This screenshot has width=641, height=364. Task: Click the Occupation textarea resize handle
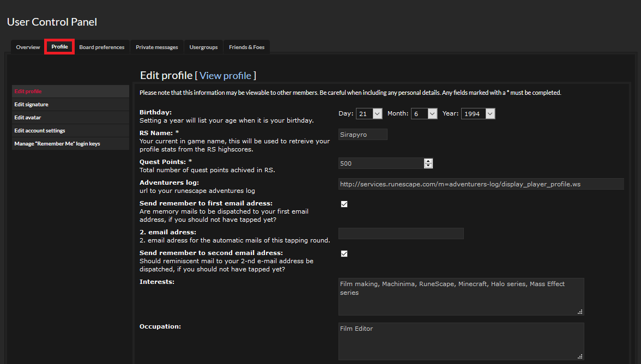(580, 357)
